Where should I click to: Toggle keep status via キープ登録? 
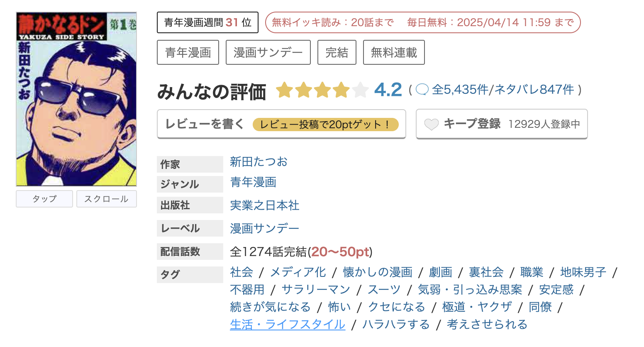tap(473, 123)
